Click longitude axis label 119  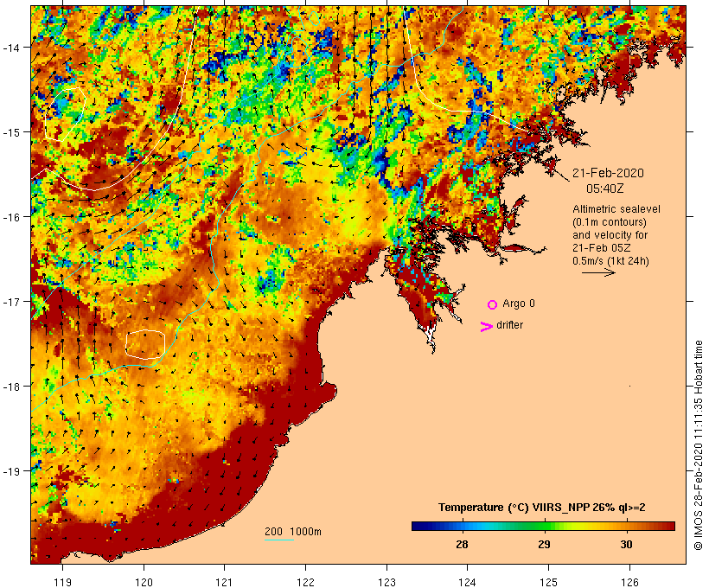click(62, 582)
